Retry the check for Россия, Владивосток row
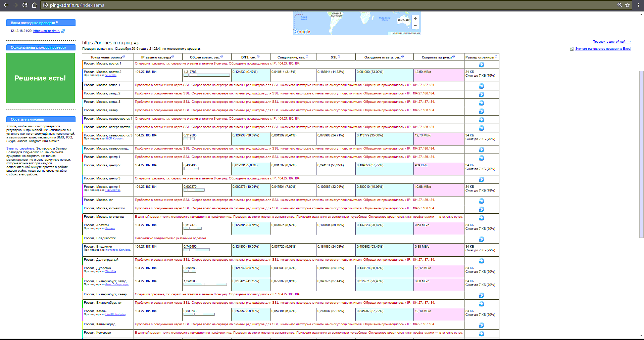This screenshot has width=644, height=340. 481,239
